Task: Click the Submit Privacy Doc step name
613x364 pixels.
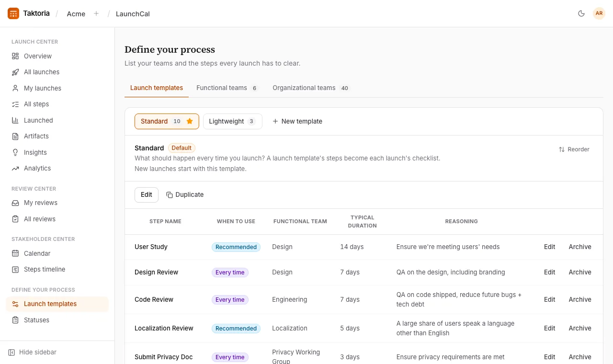Action: click(164, 357)
